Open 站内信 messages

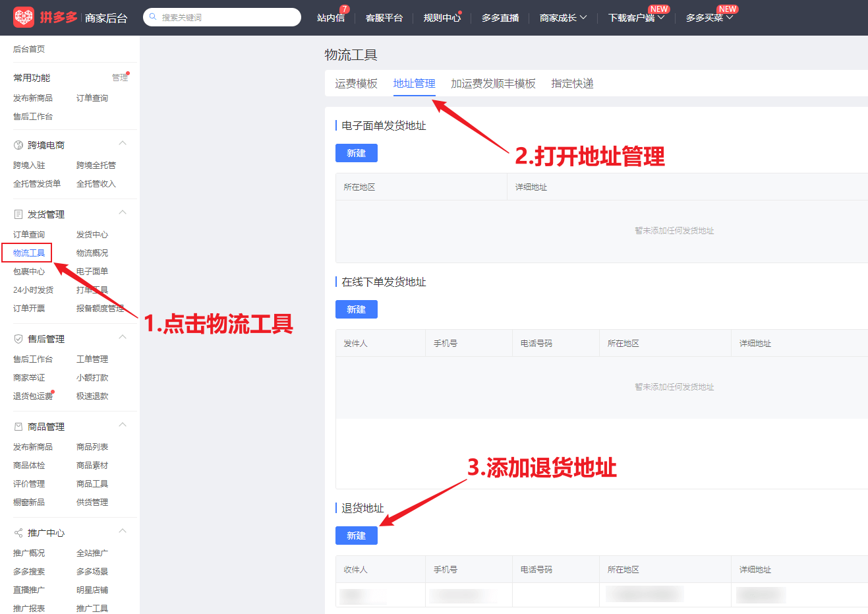[x=331, y=18]
